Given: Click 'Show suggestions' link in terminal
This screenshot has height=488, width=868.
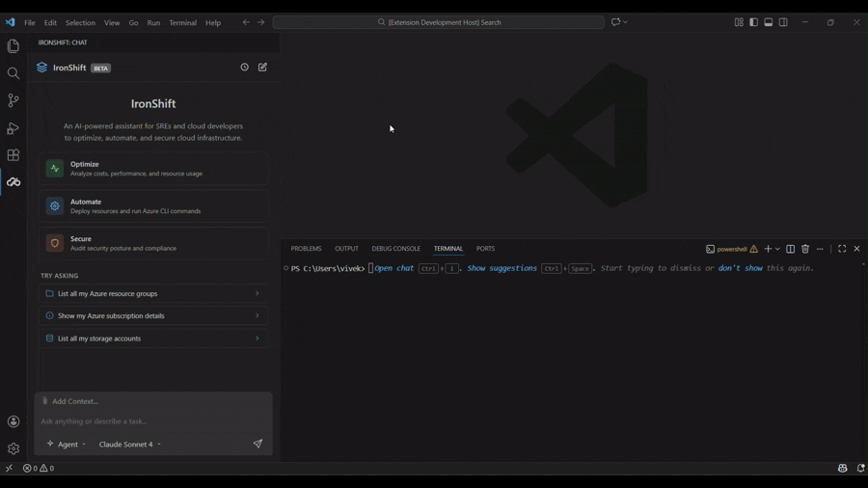Looking at the screenshot, I should (502, 268).
